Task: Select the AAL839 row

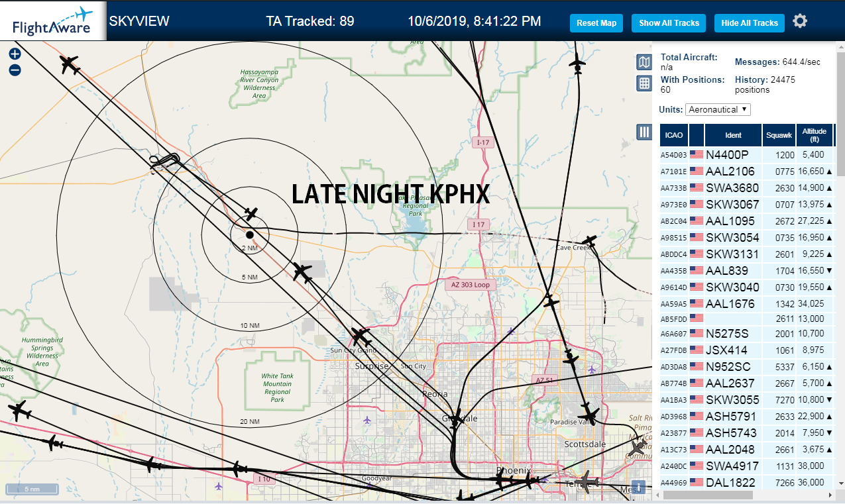Action: [x=747, y=271]
